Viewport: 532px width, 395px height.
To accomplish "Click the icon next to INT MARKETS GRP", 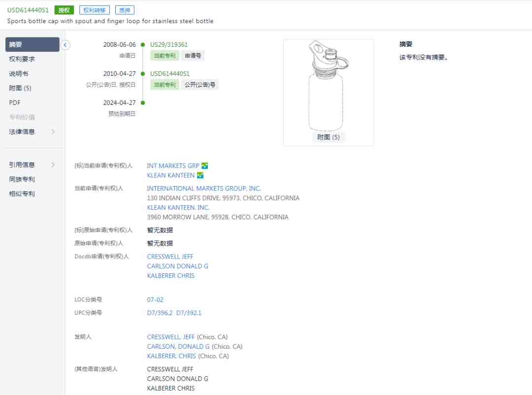I will pos(204,165).
